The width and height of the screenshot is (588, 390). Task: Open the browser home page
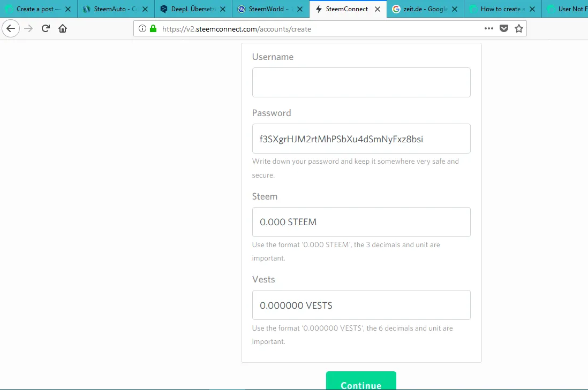coord(63,28)
